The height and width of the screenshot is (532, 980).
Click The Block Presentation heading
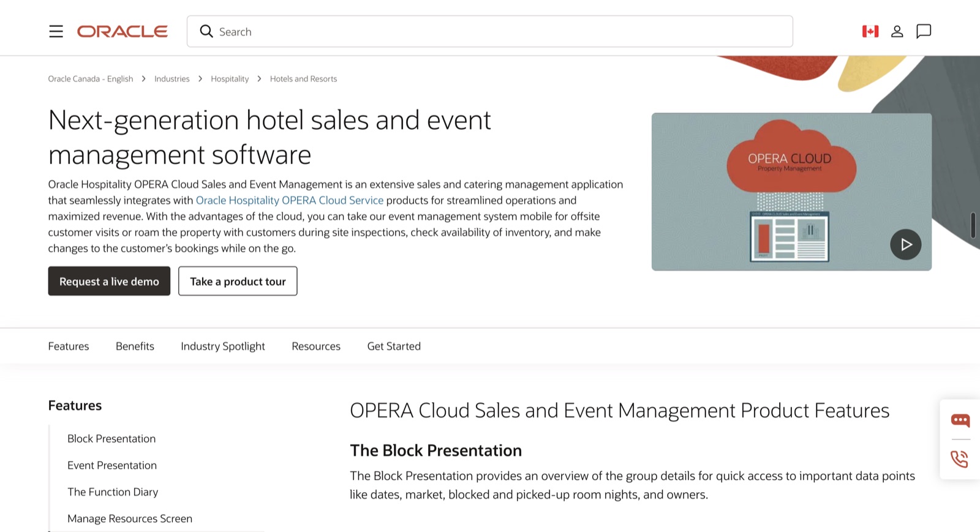point(436,451)
